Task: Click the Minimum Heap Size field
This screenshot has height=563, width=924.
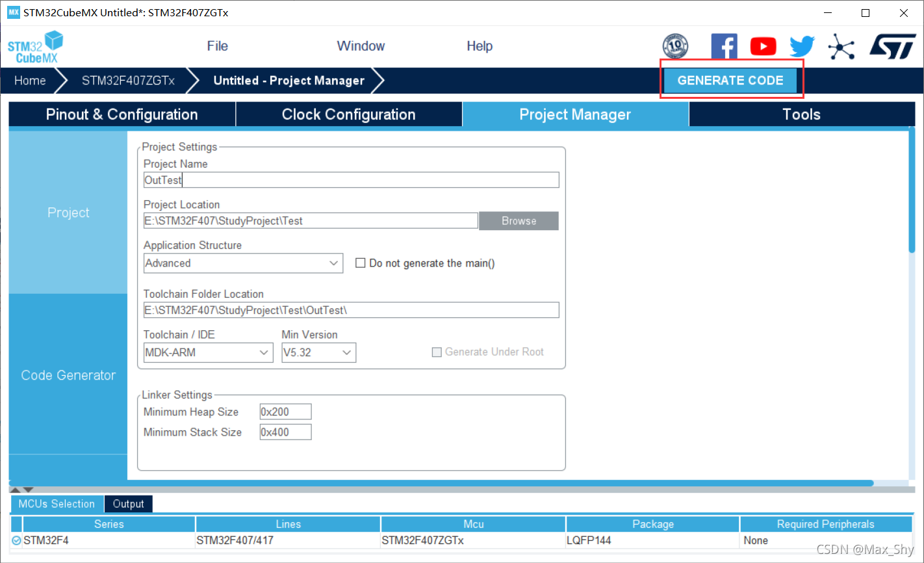Action: (x=285, y=412)
